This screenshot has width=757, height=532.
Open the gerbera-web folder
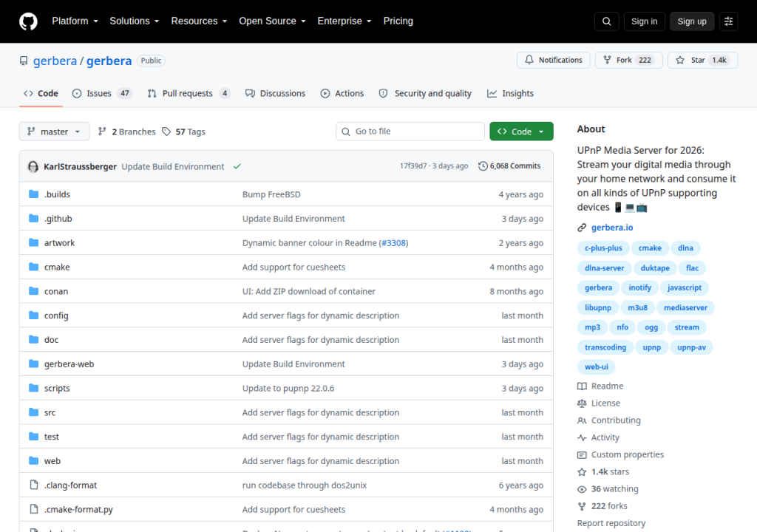click(x=69, y=364)
